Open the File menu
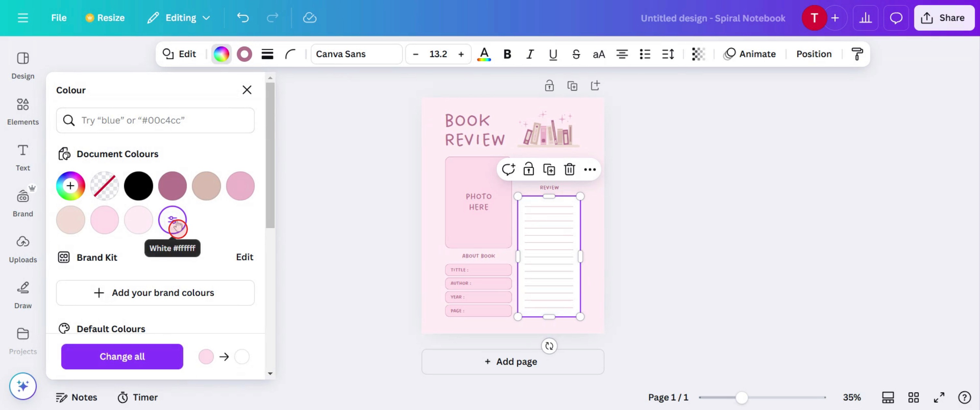Screen dimensions: 980x410 pos(59,18)
